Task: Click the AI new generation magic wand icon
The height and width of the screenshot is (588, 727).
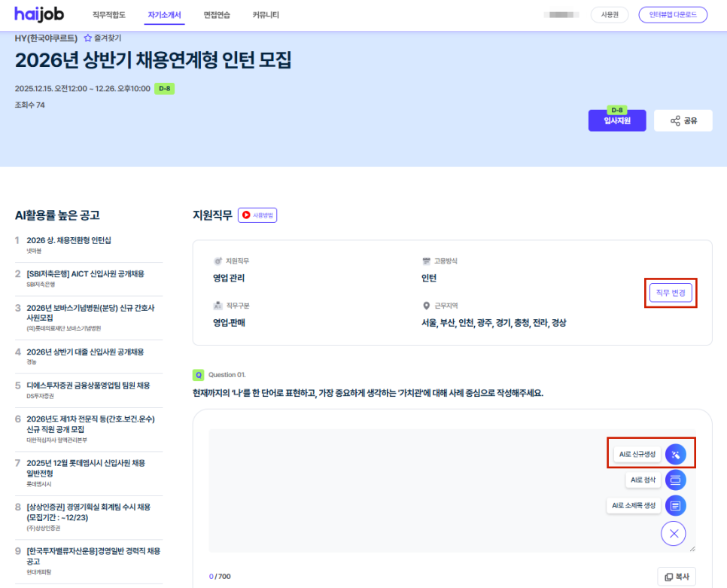Action: click(675, 454)
